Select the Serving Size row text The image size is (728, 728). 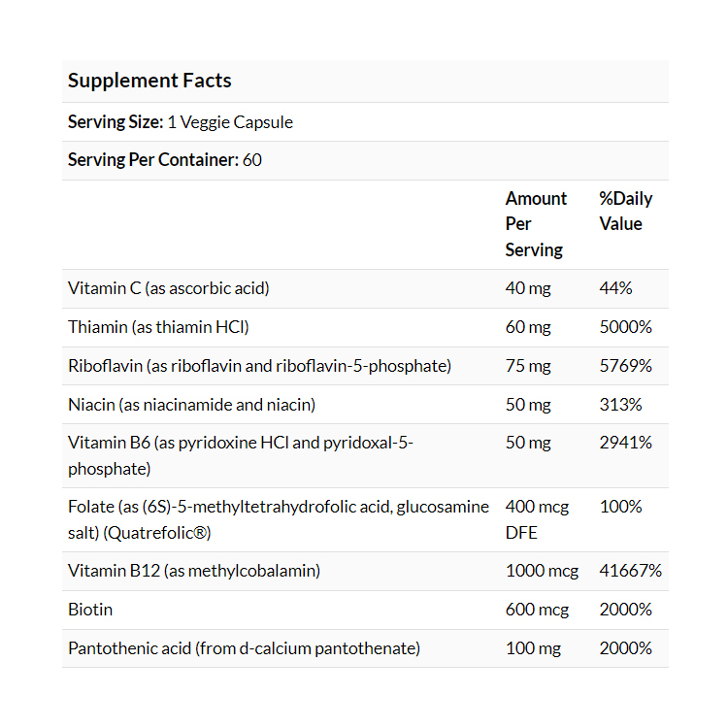[x=181, y=122]
